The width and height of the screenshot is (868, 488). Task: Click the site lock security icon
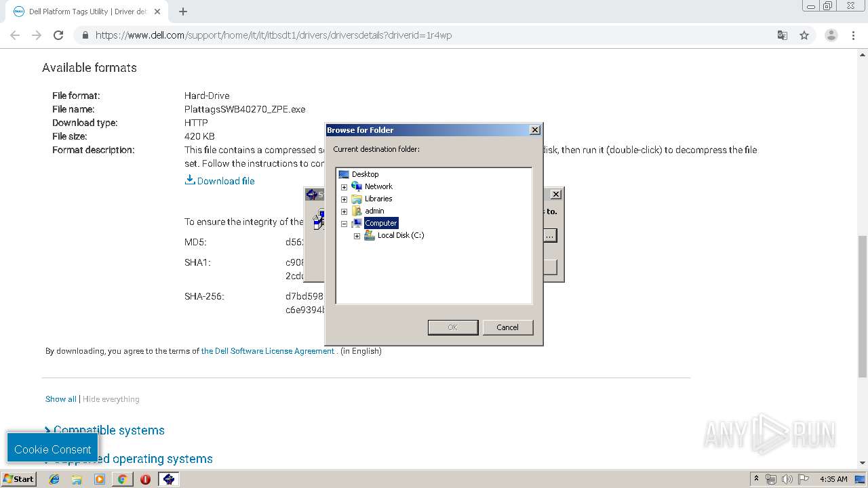(85, 35)
